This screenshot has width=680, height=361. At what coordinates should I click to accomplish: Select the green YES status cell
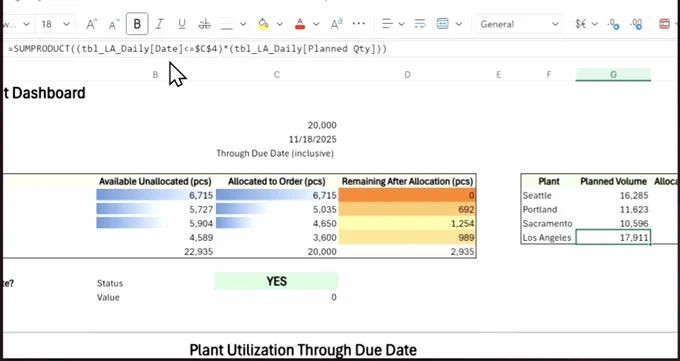[277, 281]
